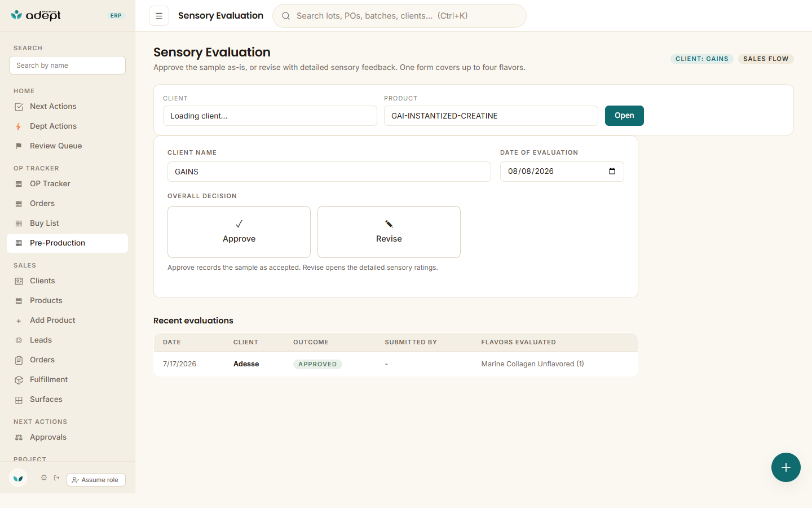
Task: Open the Client selector showing Loading client
Action: tap(270, 116)
